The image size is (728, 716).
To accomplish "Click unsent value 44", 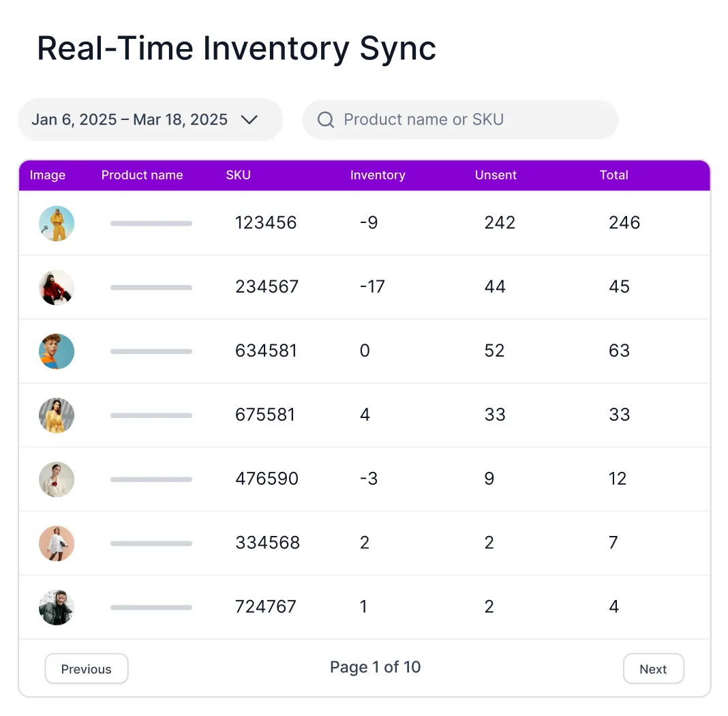I will (495, 287).
